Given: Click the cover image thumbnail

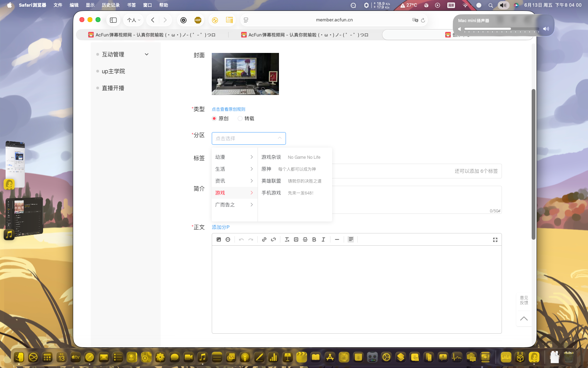Looking at the screenshot, I should pos(245,74).
